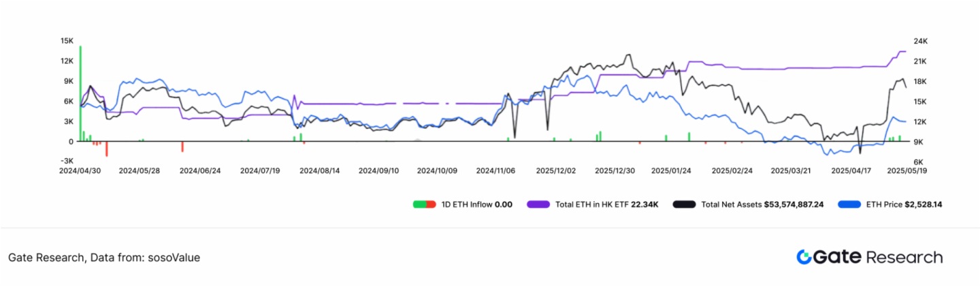Image resolution: width=980 pixels, height=287 pixels.
Task: Select the 2024/08/14 date label
Action: (319, 170)
